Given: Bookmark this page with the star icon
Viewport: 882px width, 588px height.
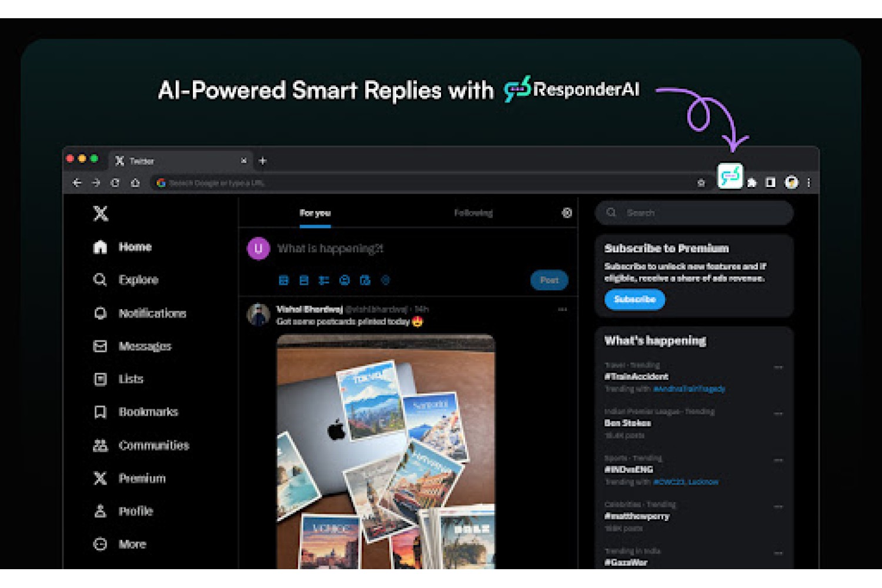Looking at the screenshot, I should coord(701,183).
